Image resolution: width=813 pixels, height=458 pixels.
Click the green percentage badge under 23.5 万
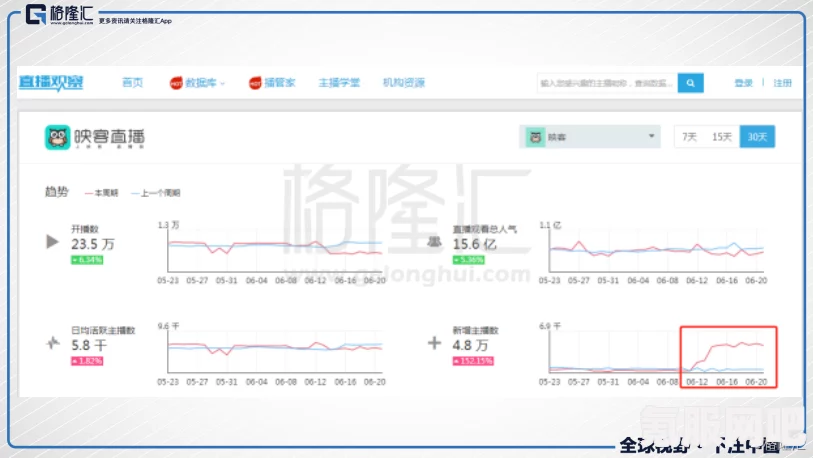tap(87, 260)
